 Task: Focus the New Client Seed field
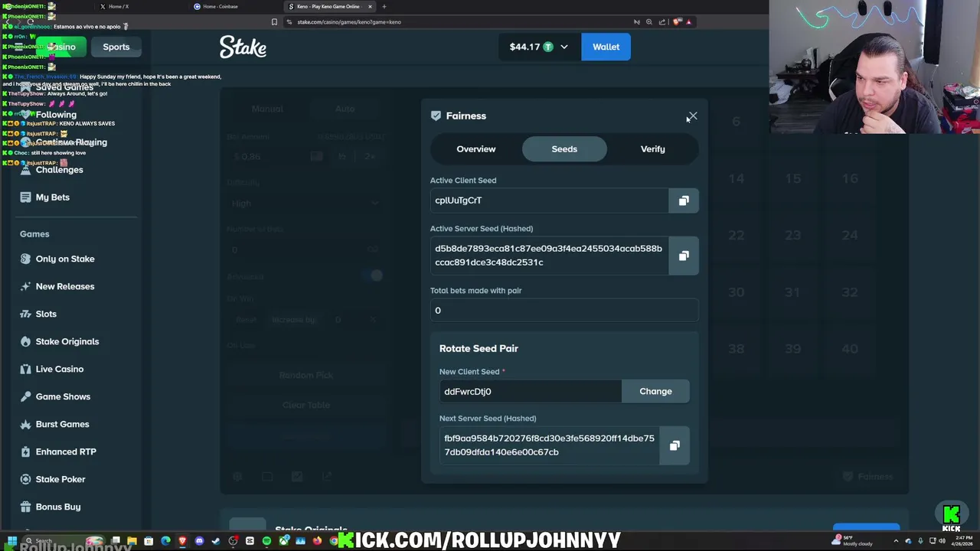[x=530, y=391]
